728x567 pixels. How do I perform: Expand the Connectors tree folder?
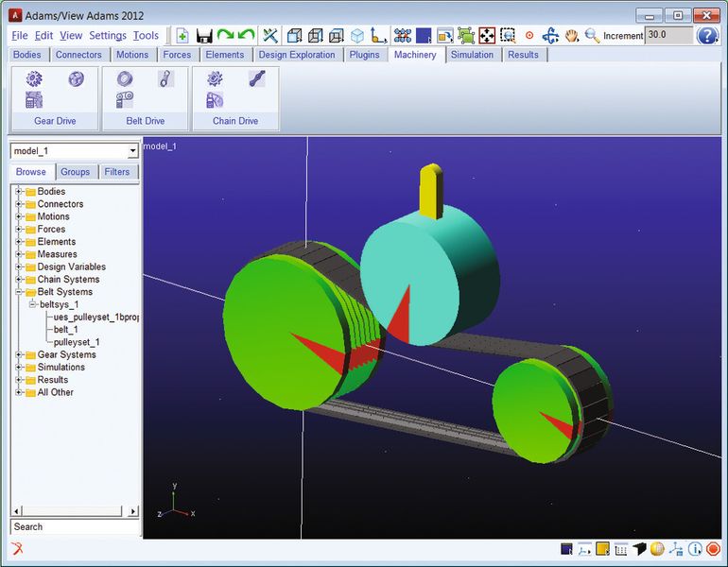(x=19, y=204)
